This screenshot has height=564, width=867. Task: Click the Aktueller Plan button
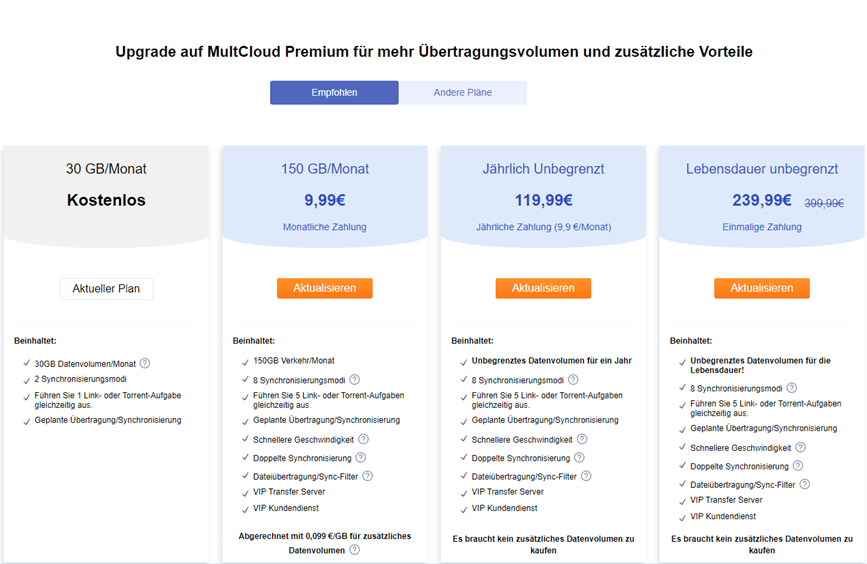click(x=106, y=289)
